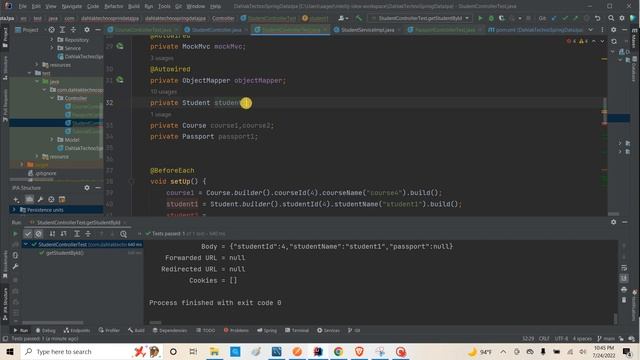The image size is (640, 360).
Task: Toggle soft-wrap in console sidebar
Action: (x=624, y=268)
